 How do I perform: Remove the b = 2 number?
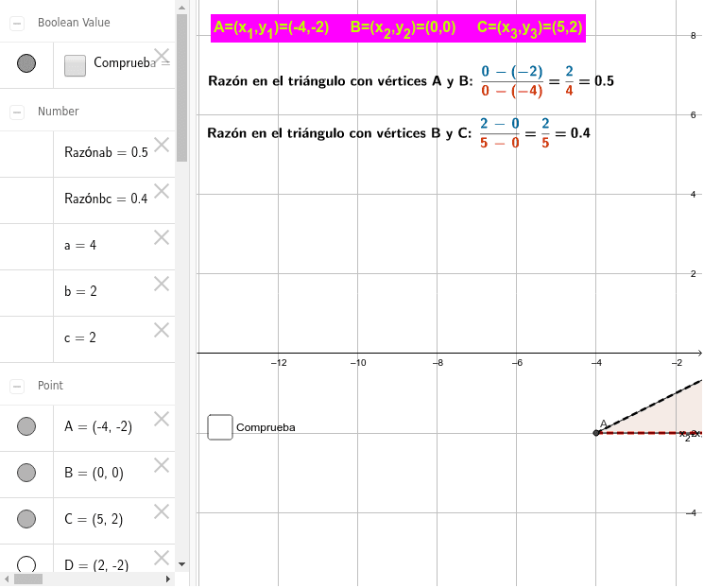pyautogui.click(x=162, y=284)
